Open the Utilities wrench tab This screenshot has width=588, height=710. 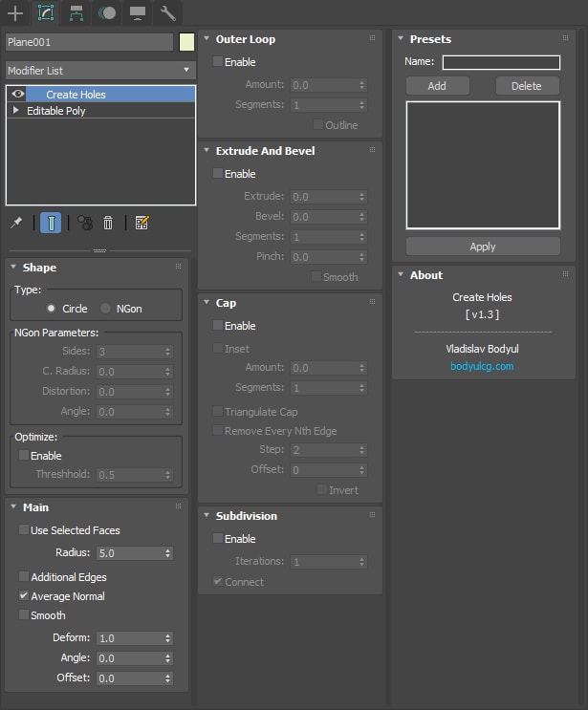point(167,13)
